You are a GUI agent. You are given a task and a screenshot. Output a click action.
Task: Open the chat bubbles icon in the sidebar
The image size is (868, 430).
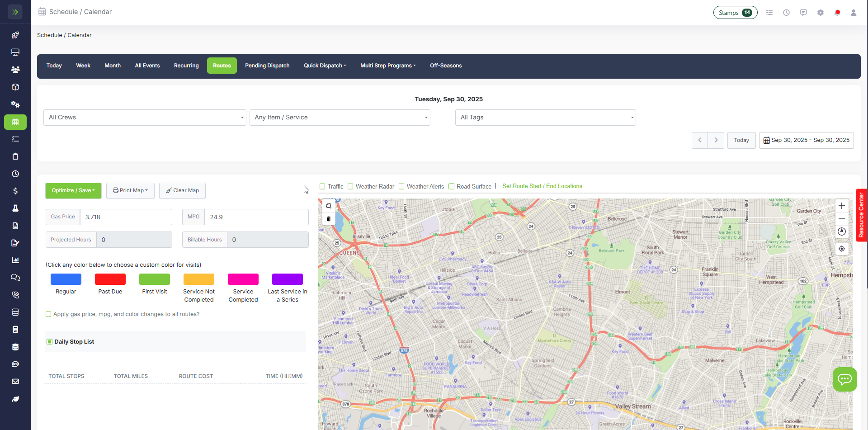[x=15, y=277]
